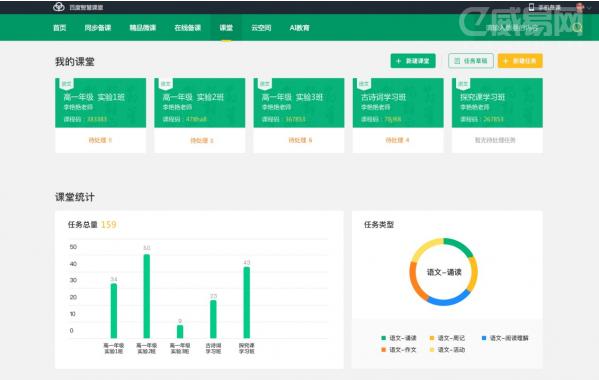599x380 pixels.
Task: Click the course code on 实验2班 card
Action: tap(196, 119)
